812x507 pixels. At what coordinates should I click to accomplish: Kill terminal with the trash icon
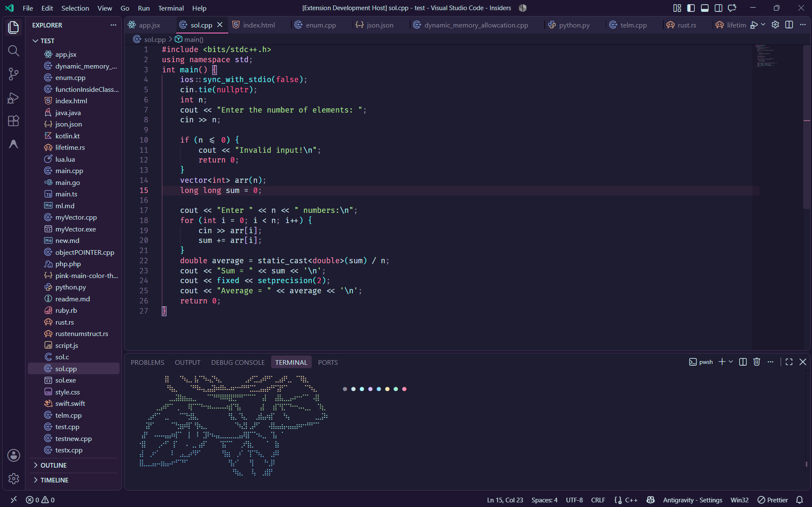(757, 362)
